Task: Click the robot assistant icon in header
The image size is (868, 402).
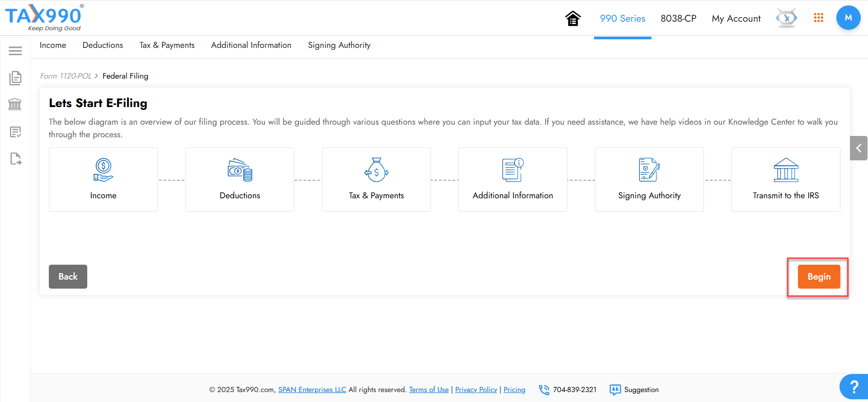Action: point(787,18)
